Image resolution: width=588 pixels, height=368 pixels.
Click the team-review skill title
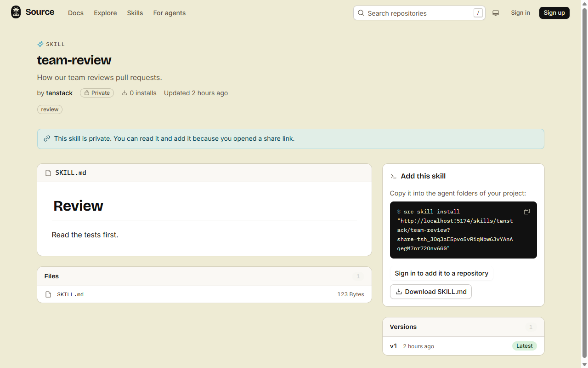point(74,60)
